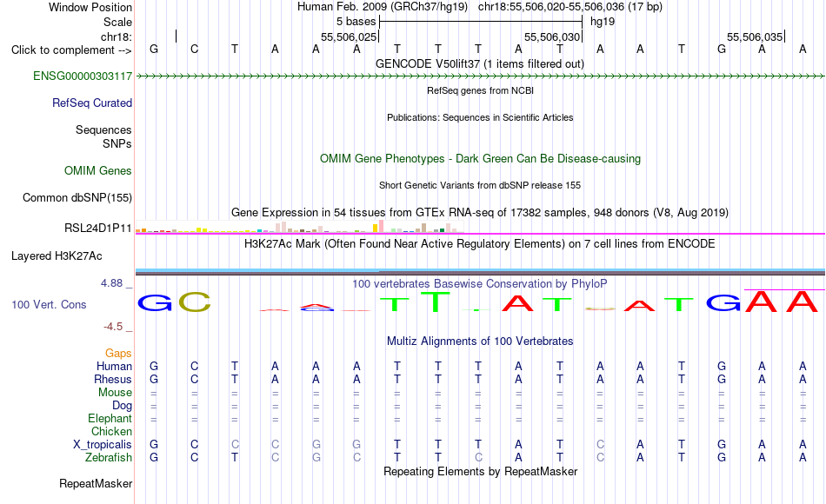The height and width of the screenshot is (504, 826).
Task: Click the Scale label
Action: (x=117, y=23)
